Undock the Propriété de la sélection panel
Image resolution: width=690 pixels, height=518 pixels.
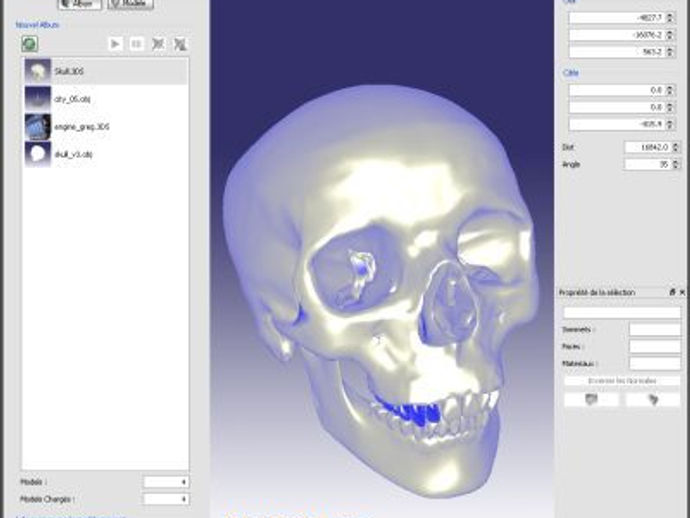pos(672,292)
